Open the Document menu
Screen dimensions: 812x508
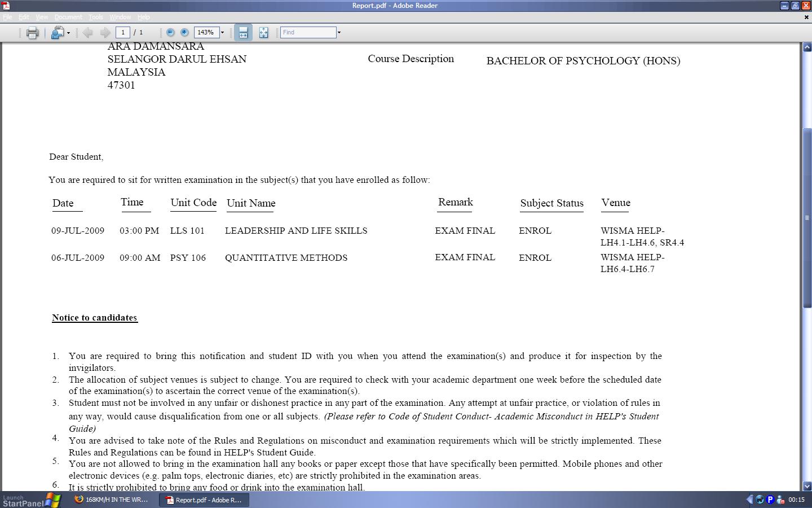(68, 17)
